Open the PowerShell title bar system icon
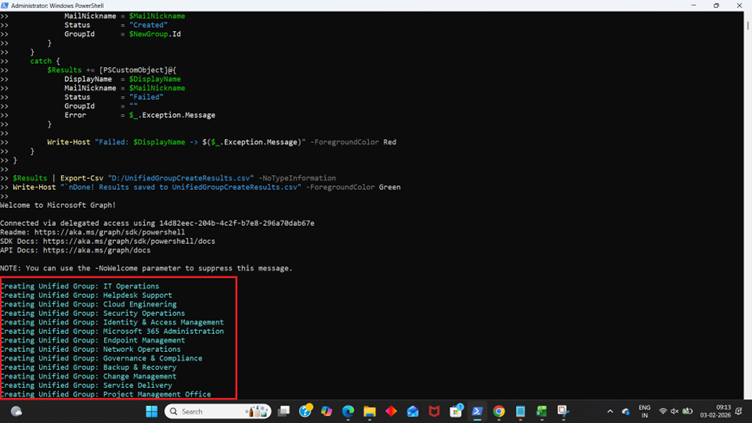Screen dimensions: 752x423 6,5
